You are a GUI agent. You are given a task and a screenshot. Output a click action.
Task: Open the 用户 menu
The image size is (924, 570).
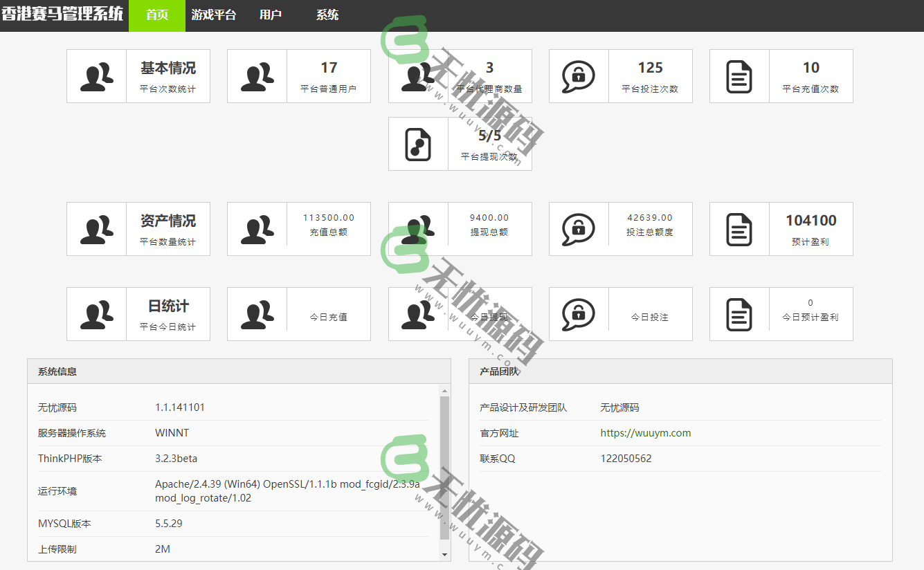(271, 15)
